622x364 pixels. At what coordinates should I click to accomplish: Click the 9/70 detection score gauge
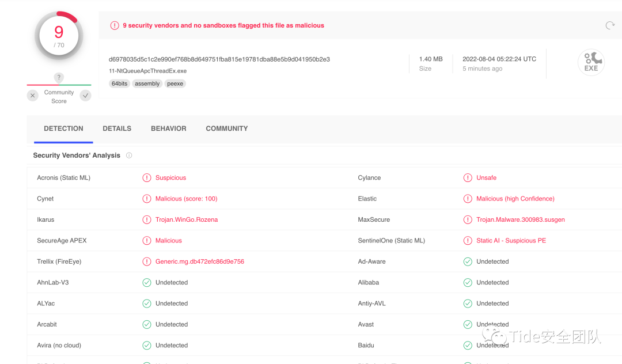pyautogui.click(x=59, y=36)
